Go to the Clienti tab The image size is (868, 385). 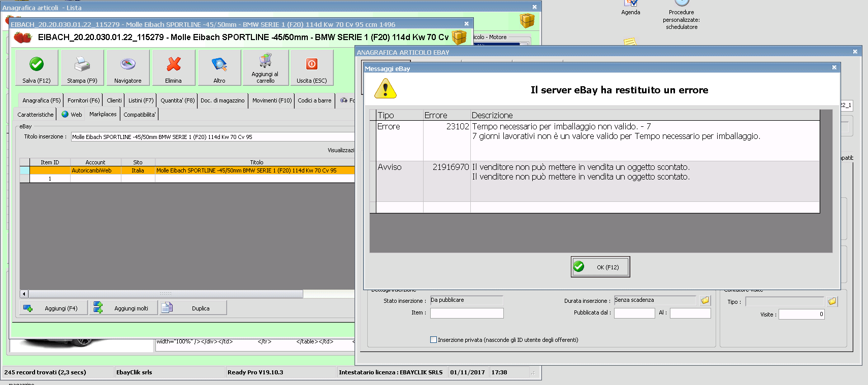[114, 100]
